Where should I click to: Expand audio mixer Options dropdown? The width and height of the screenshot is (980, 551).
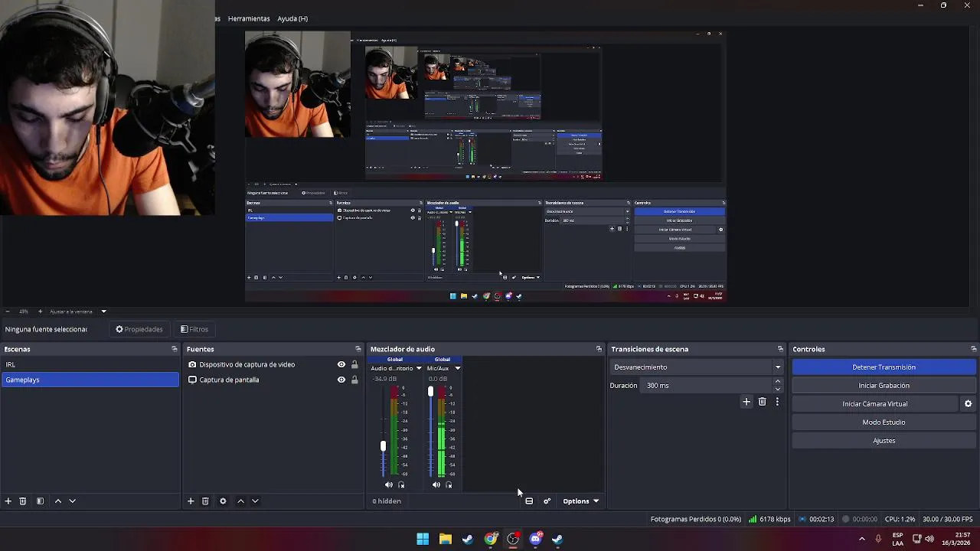[x=580, y=501]
